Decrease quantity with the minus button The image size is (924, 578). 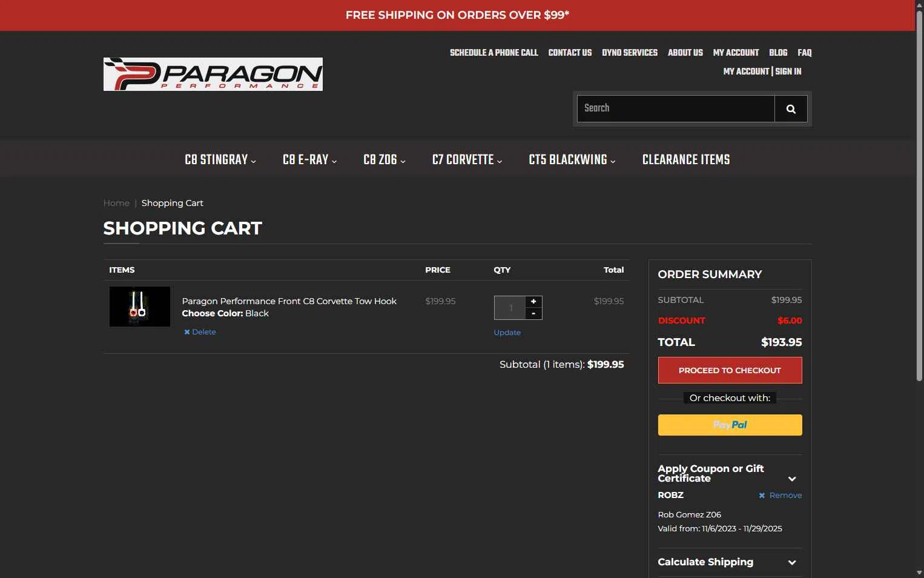click(x=533, y=314)
